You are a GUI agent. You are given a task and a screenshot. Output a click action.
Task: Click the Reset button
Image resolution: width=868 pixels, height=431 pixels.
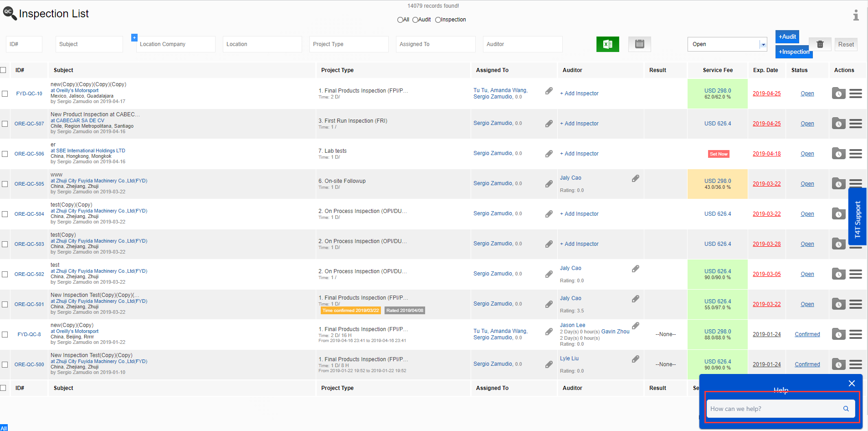tap(846, 44)
